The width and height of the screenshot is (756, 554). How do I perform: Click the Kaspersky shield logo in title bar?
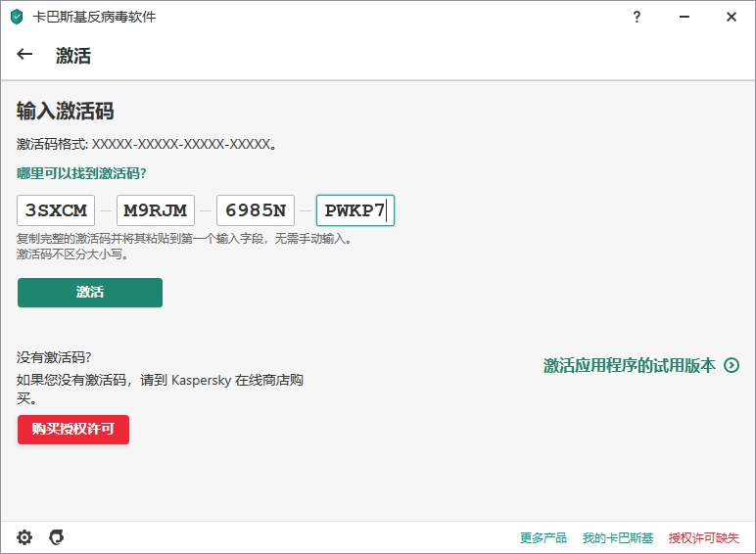click(x=17, y=17)
